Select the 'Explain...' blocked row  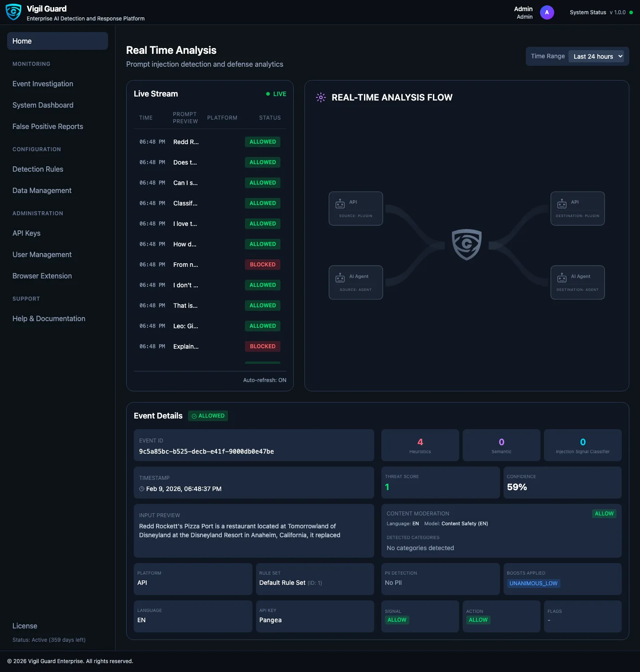210,346
